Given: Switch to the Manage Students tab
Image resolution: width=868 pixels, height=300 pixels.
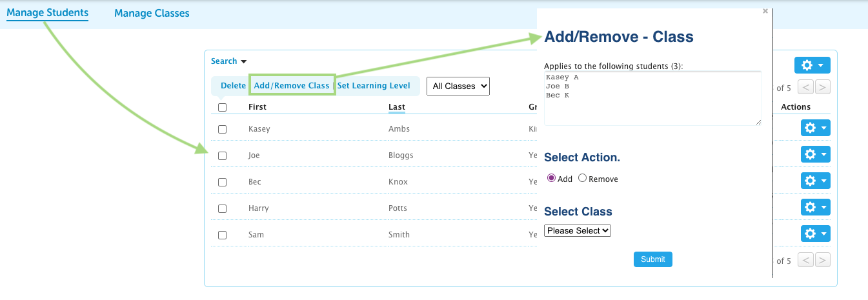Looking at the screenshot, I should coord(47,13).
